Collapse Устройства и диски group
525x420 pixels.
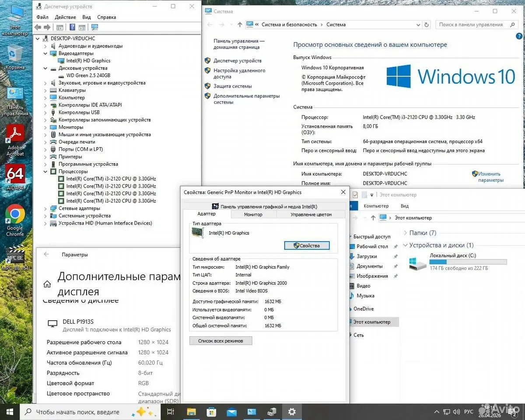(x=405, y=245)
